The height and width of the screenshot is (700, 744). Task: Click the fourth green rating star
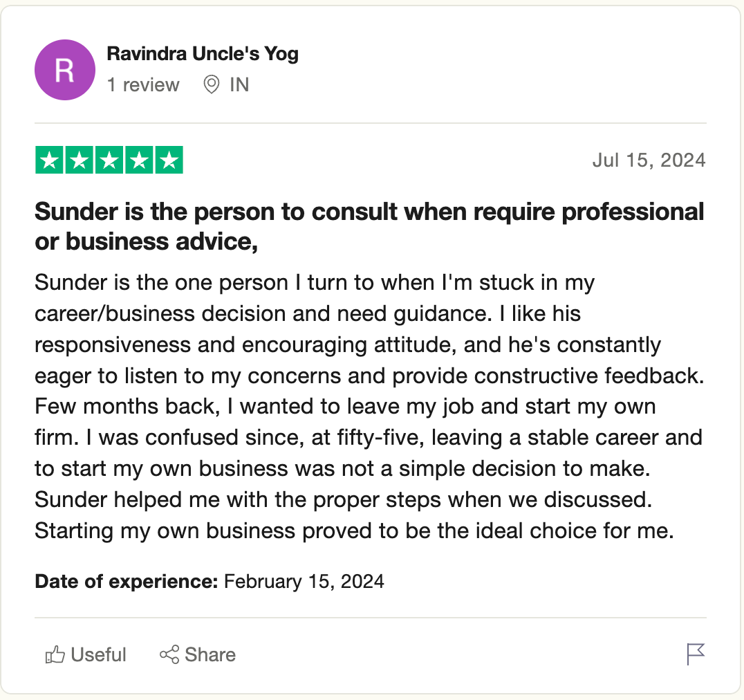pyautogui.click(x=139, y=160)
